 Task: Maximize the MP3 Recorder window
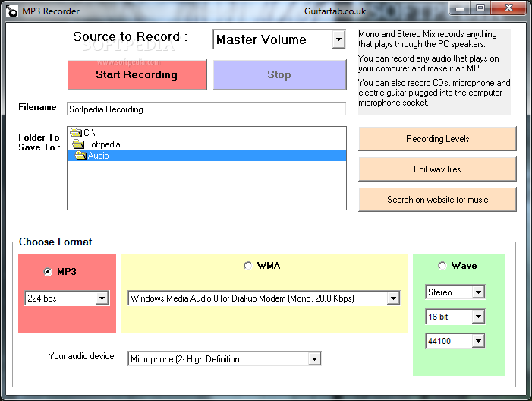pos(480,8)
